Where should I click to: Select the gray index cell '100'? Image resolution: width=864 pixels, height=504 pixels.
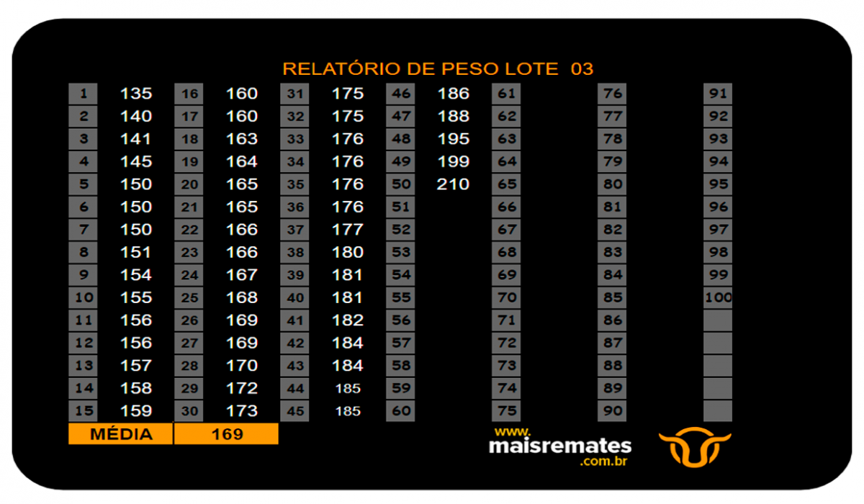tap(719, 297)
